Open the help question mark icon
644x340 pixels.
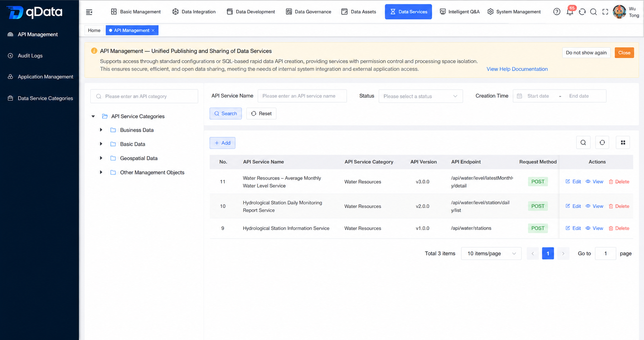coord(557,12)
